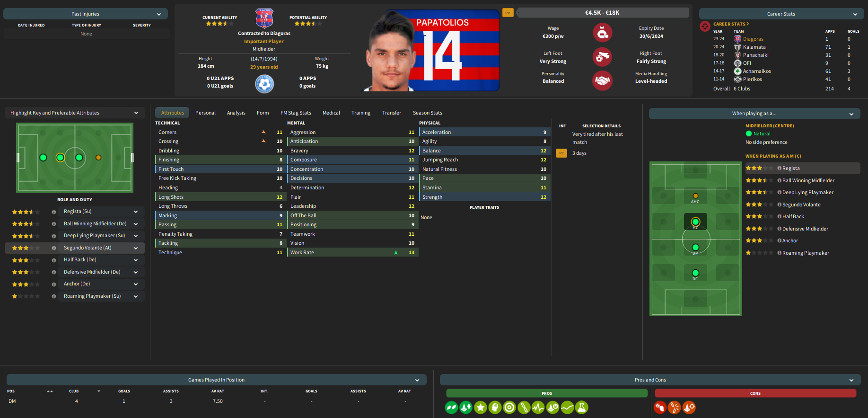Screen dimensions: 868x418
Task: Select the DM position dot on pitch
Action: pyautogui.click(x=695, y=248)
